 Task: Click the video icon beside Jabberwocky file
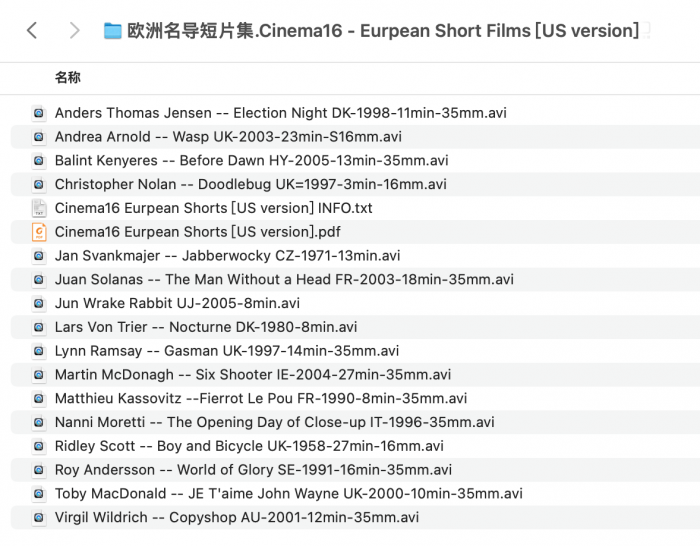[x=39, y=255]
